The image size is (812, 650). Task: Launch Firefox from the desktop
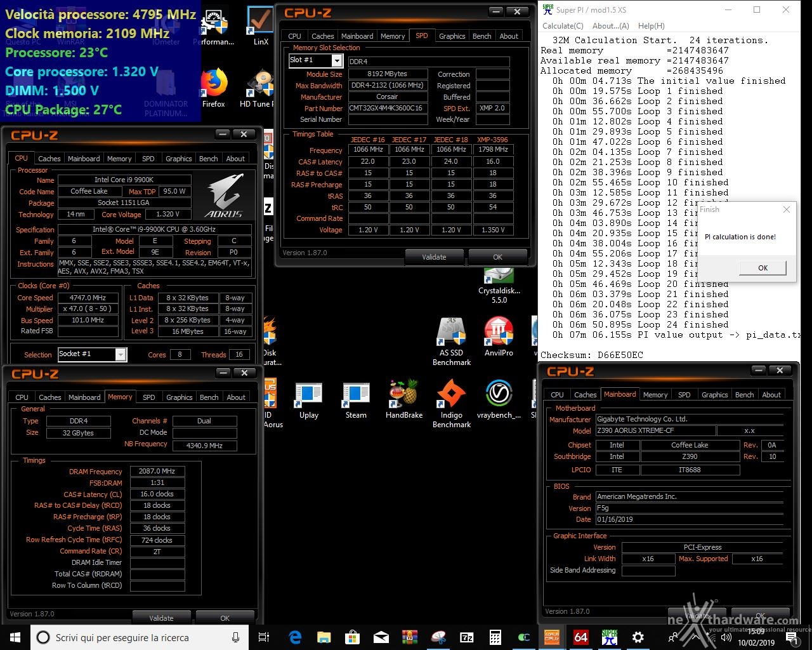point(214,89)
